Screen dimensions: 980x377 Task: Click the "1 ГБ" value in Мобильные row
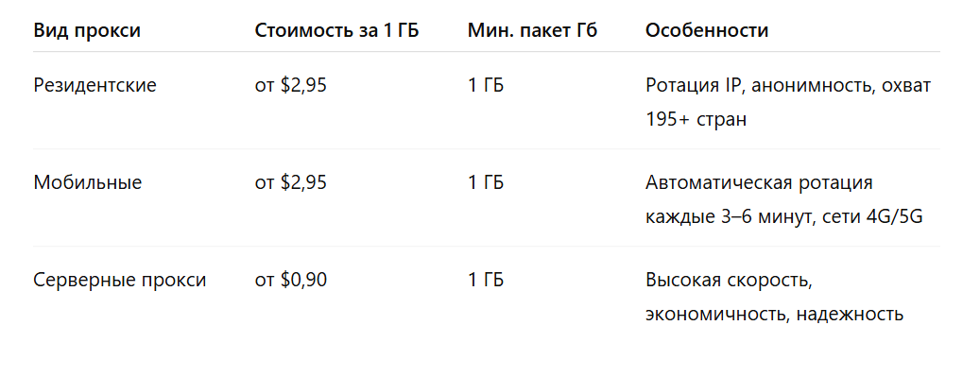(486, 182)
